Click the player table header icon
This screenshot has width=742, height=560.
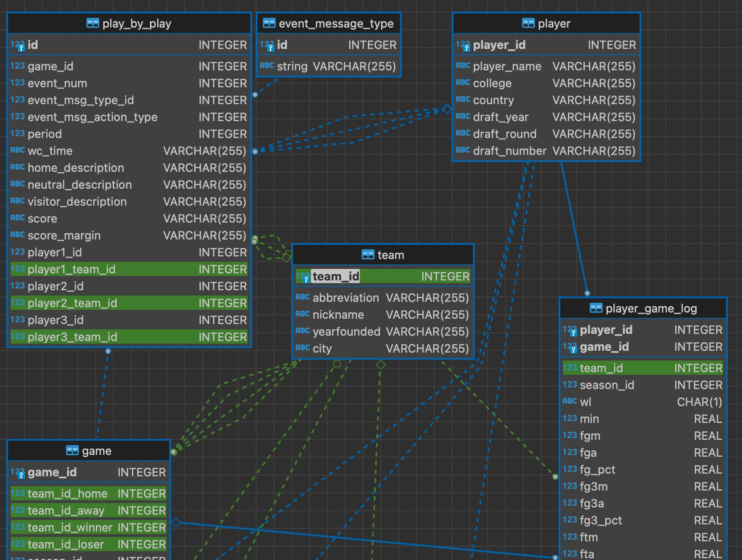(x=528, y=23)
